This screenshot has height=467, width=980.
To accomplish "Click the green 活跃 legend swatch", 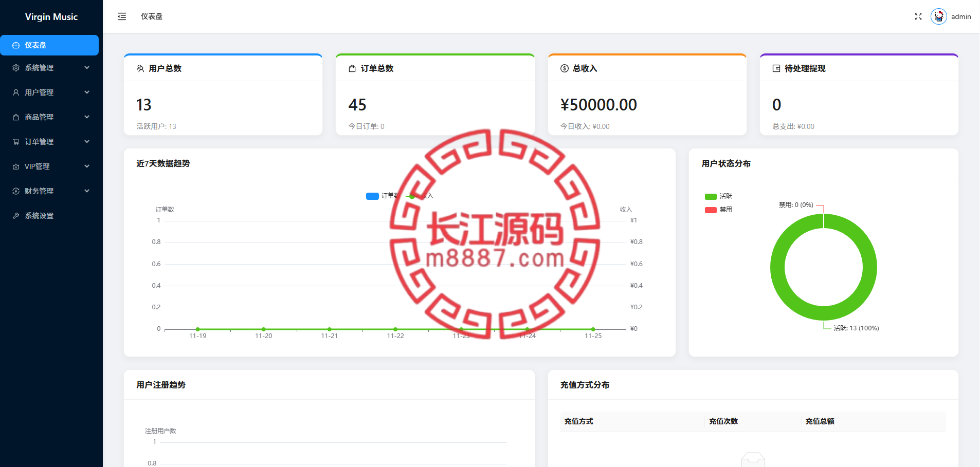I will pyautogui.click(x=711, y=196).
